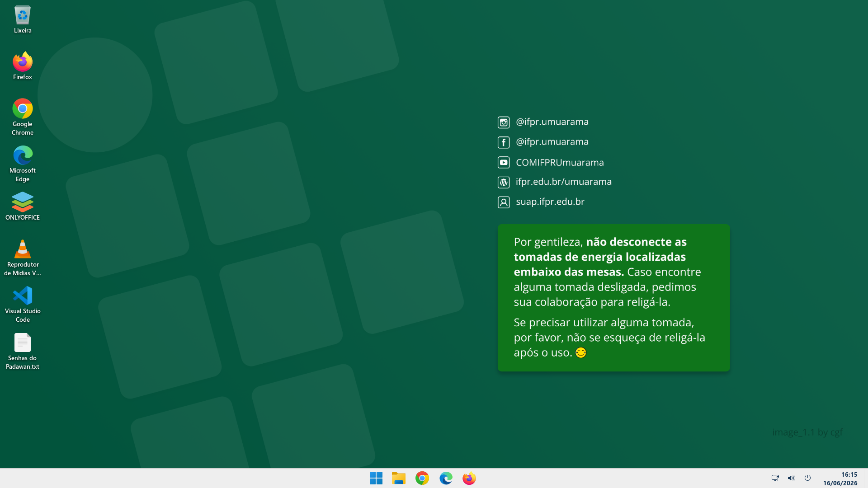Select the ONLYOFFICE desktop icon
Image resolution: width=868 pixels, height=488 pixels.
pos(23,206)
